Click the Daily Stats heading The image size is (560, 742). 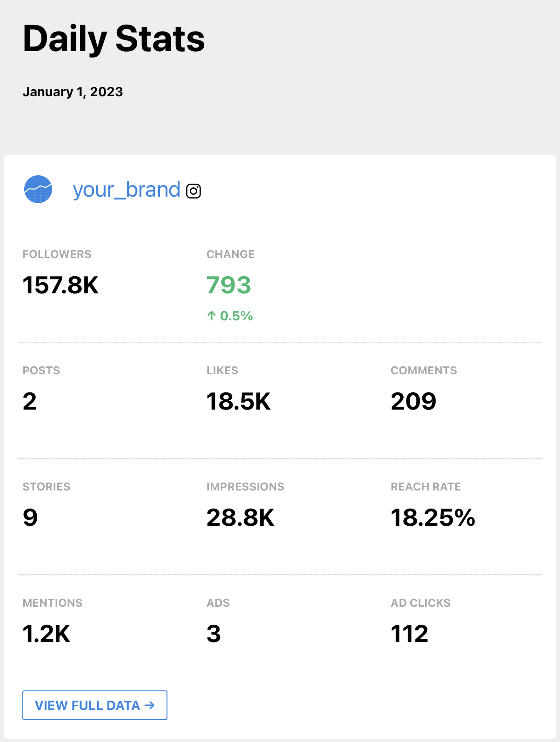click(114, 39)
